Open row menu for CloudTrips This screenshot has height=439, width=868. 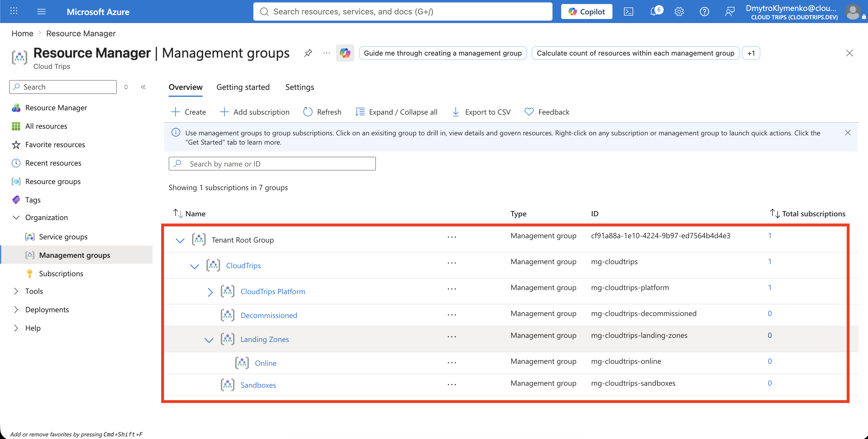[452, 263]
